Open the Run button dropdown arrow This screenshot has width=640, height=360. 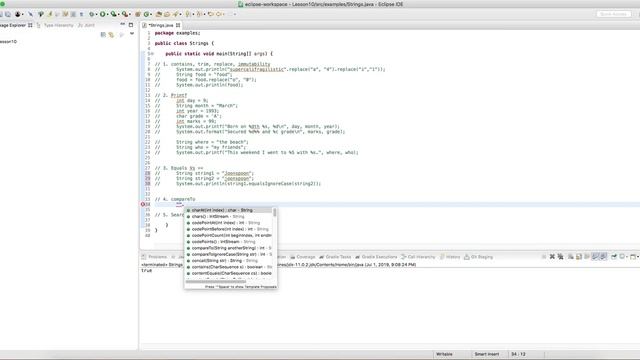(107, 14)
